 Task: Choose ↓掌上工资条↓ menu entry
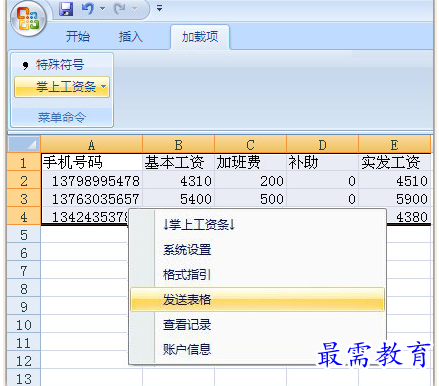[199, 225]
